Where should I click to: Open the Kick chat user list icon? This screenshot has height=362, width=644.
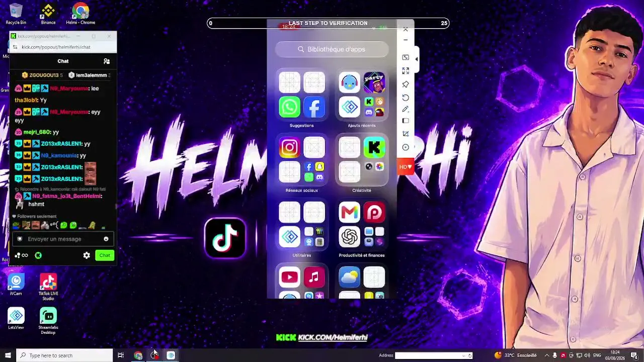107,61
